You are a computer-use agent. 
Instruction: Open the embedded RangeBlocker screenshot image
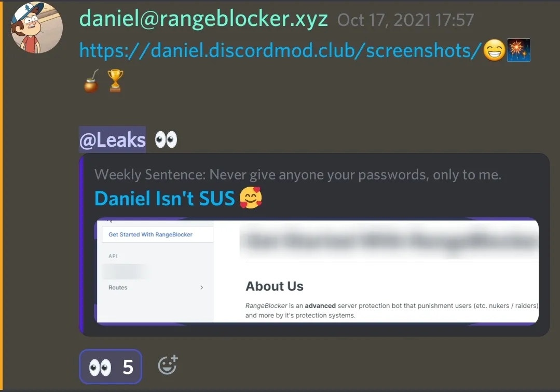[317, 271]
